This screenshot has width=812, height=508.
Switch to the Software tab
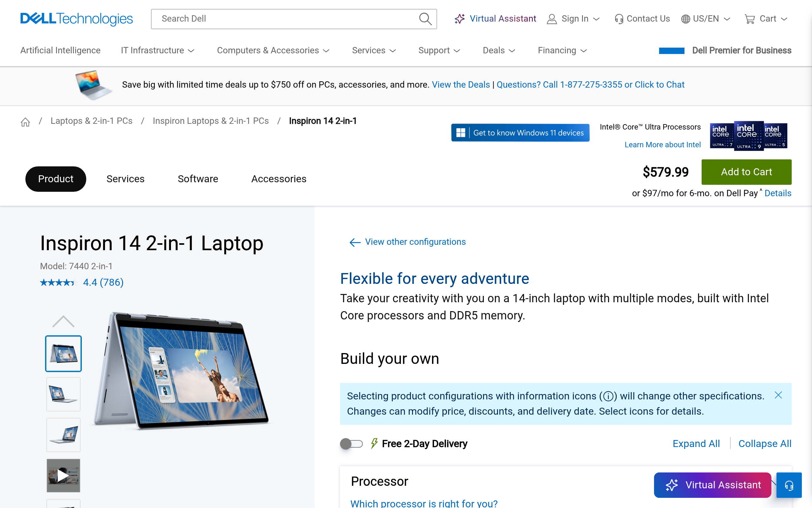pos(198,179)
